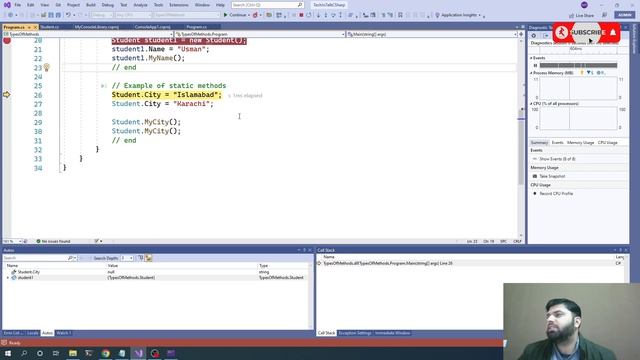Collapse the Process Memory graph section
The width and height of the screenshot is (640, 360).
pyautogui.click(x=531, y=73)
